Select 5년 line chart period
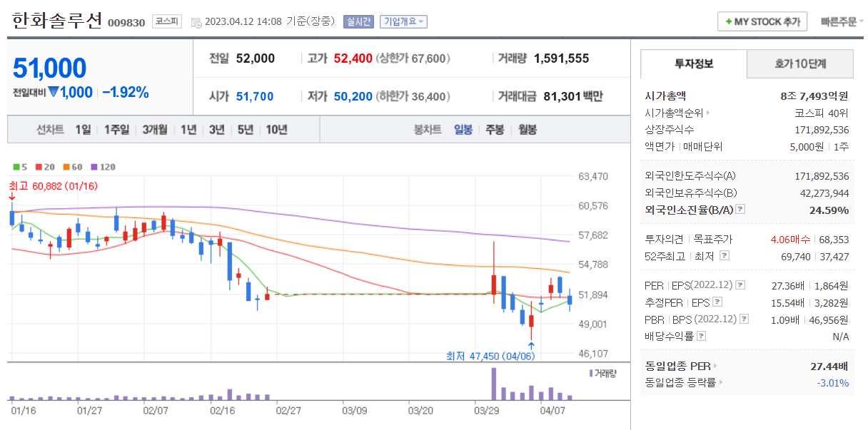 coord(246,129)
